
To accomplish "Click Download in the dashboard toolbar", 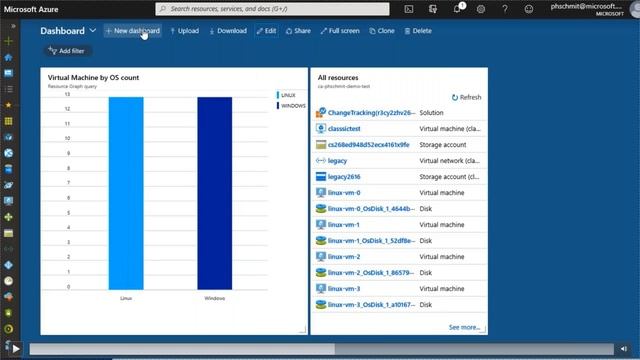I will [x=228, y=31].
